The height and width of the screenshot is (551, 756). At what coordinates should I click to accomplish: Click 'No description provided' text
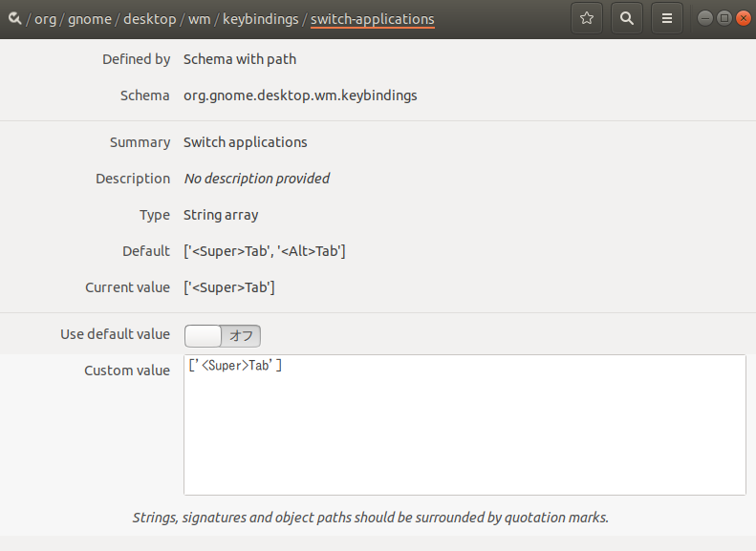click(x=256, y=179)
